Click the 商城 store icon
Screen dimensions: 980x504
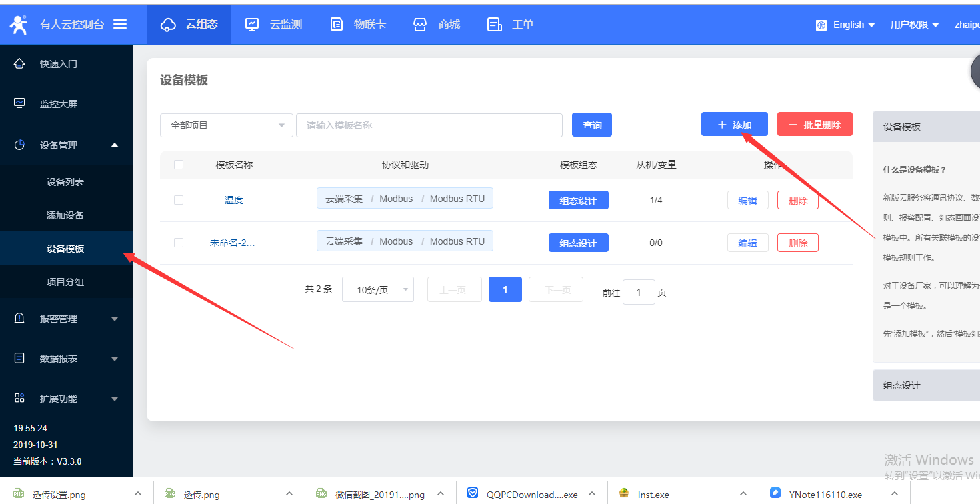(x=420, y=25)
